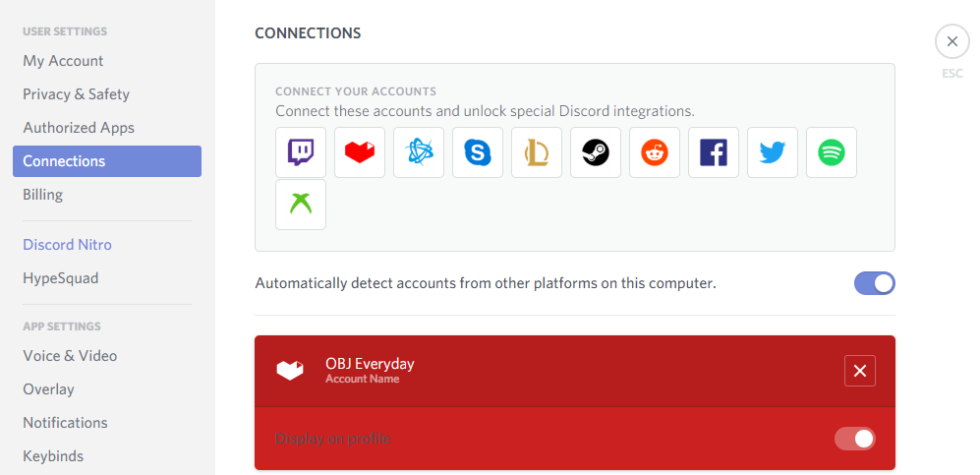Link your Reddit account
980x475 pixels.
655,152
